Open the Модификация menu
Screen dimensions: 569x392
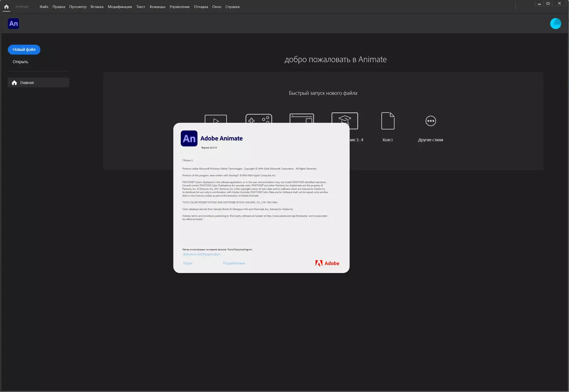coord(120,7)
